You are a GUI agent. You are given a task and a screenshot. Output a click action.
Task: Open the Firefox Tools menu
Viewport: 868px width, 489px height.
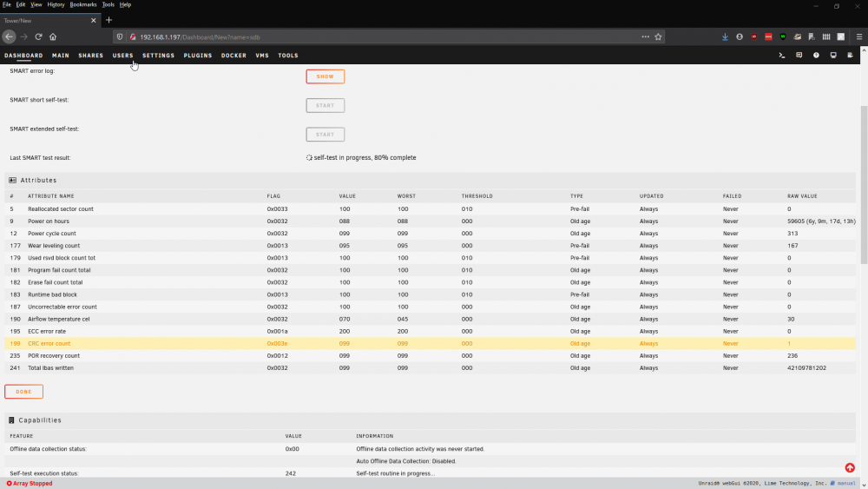coord(108,4)
